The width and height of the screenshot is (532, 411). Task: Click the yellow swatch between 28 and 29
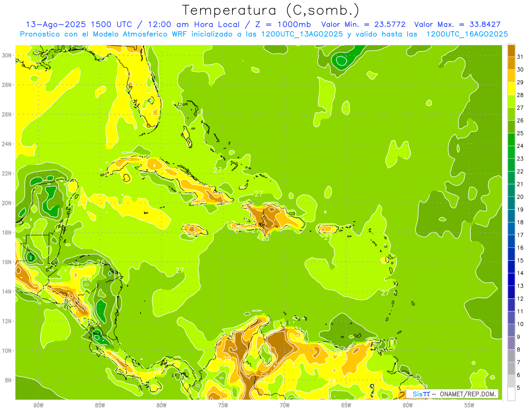(x=511, y=88)
